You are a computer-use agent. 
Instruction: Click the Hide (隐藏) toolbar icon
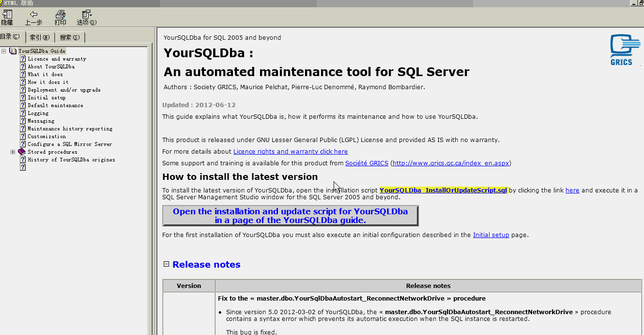[7, 18]
